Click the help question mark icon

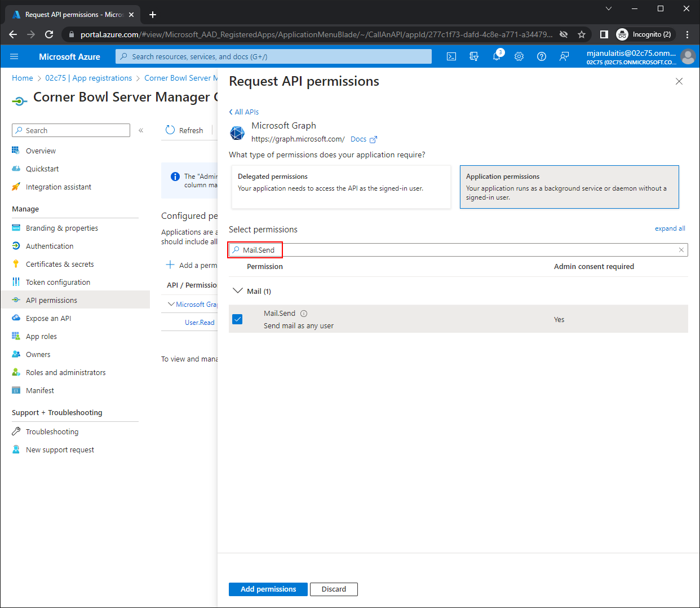(x=542, y=56)
